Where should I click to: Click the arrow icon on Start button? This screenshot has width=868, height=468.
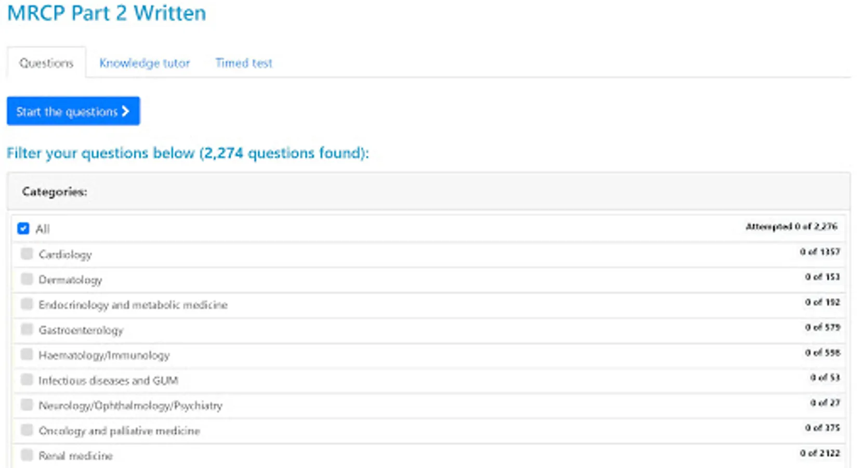pyautogui.click(x=125, y=111)
